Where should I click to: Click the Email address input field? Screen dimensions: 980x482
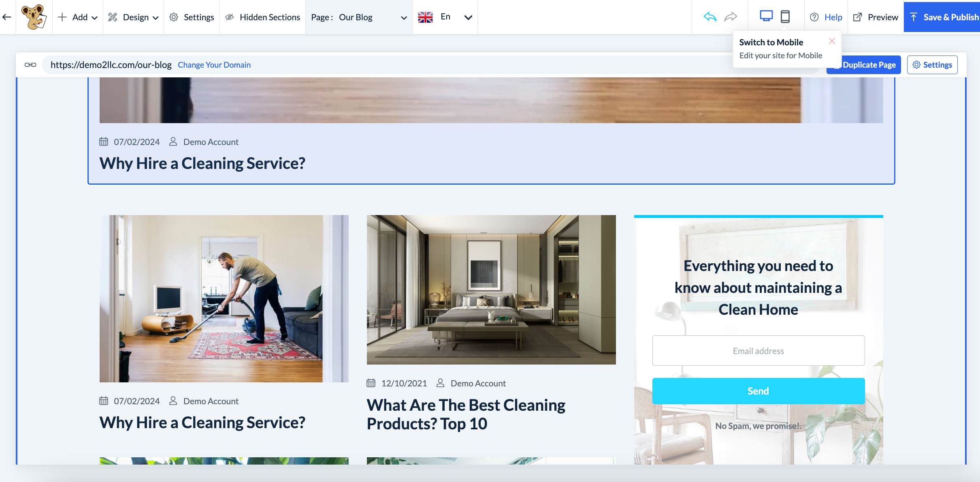758,351
